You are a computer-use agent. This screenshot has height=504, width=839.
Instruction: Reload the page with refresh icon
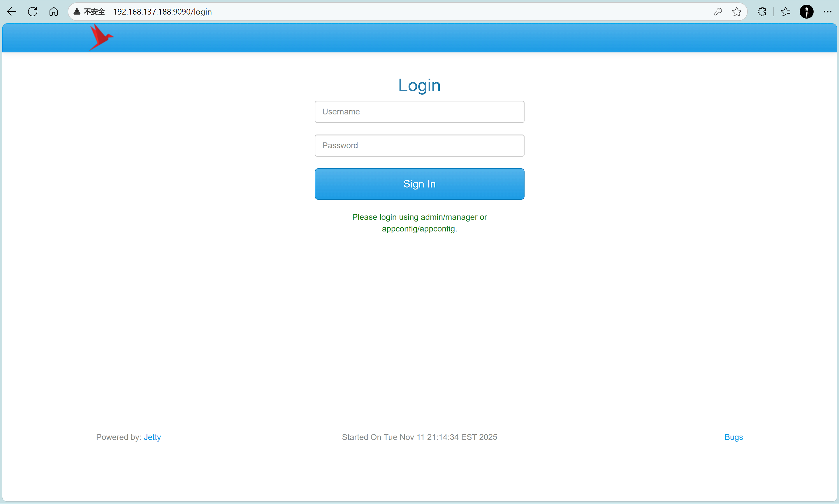point(33,12)
